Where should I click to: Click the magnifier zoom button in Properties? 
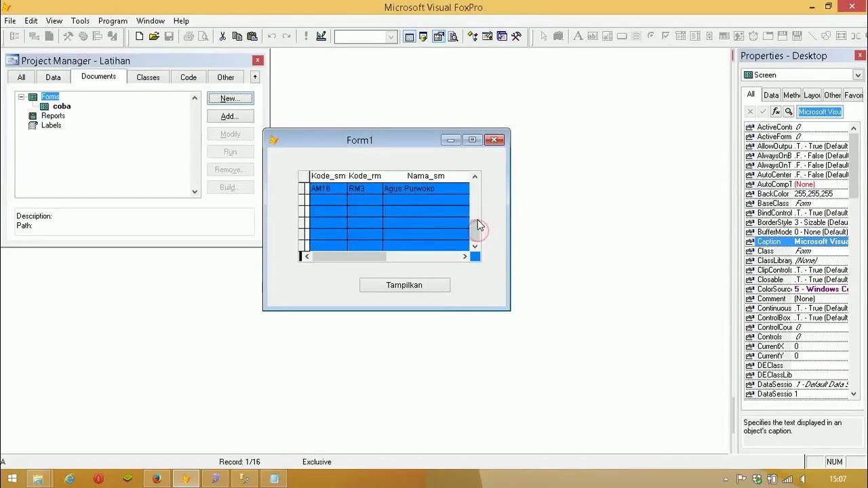(789, 112)
